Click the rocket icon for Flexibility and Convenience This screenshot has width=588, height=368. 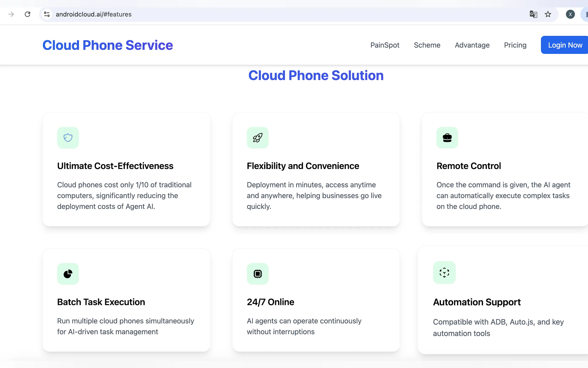(257, 138)
